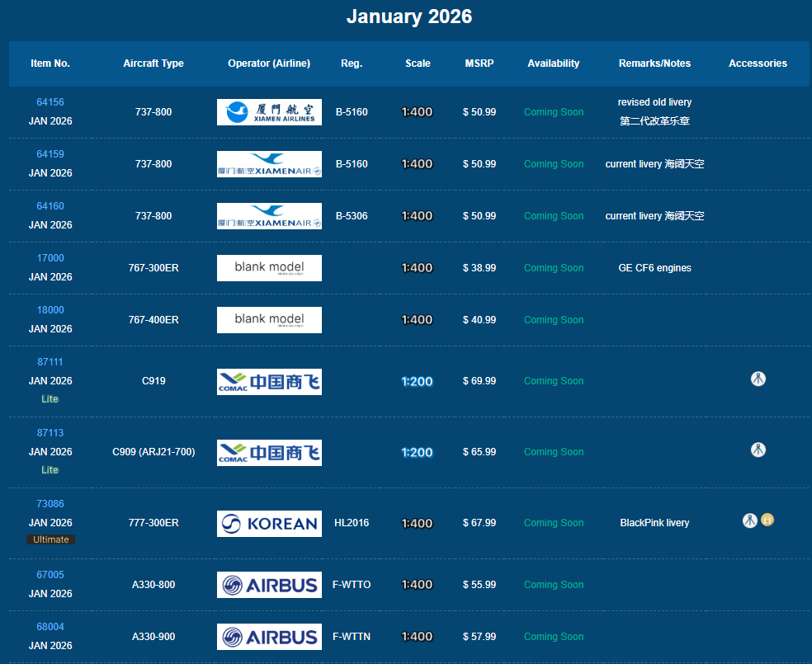The image size is (812, 664).
Task: Open item number 17000 link
Action: coord(50,258)
